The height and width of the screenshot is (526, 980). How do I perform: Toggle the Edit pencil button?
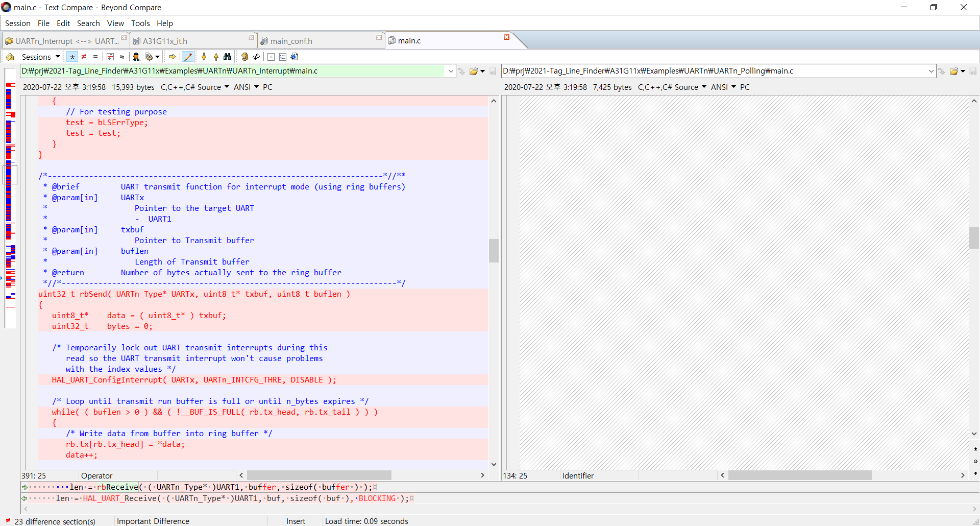[188, 57]
